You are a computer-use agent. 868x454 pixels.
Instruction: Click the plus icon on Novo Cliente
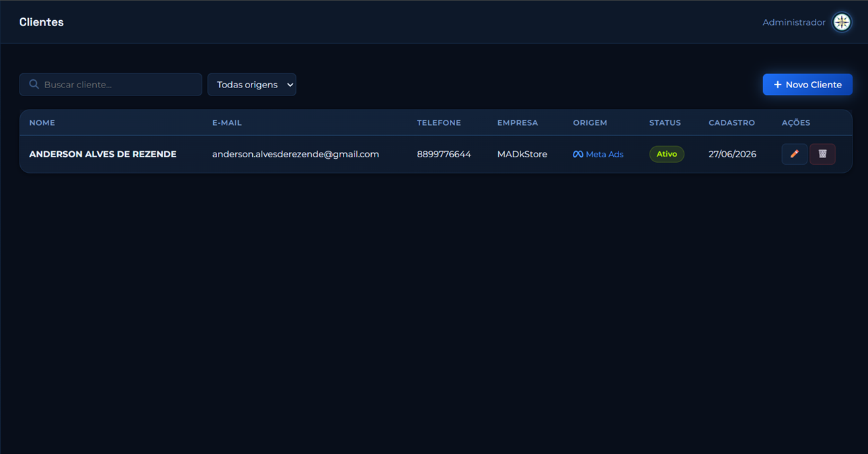(777, 85)
